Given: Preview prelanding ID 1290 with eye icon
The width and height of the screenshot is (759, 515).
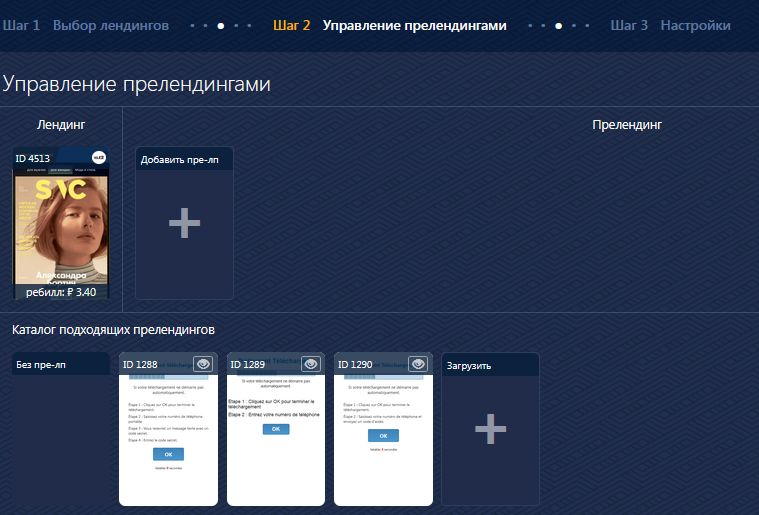Looking at the screenshot, I should click(x=418, y=364).
